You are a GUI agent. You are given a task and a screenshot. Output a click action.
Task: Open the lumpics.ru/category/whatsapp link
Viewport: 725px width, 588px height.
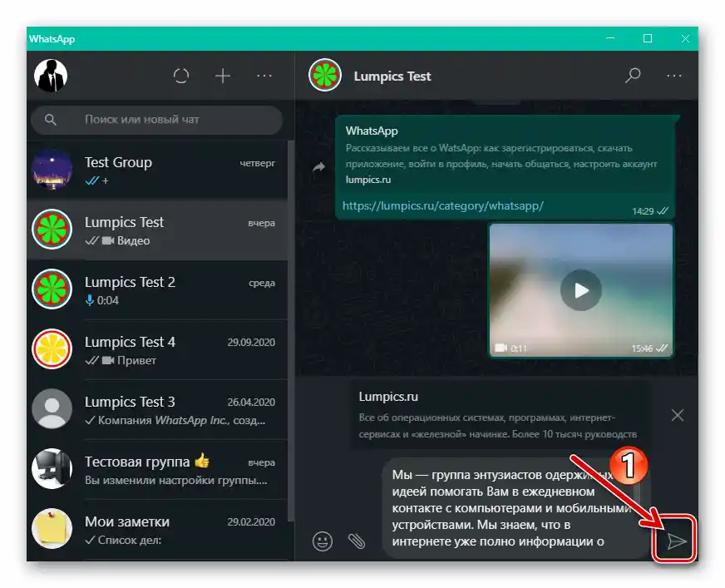443,205
